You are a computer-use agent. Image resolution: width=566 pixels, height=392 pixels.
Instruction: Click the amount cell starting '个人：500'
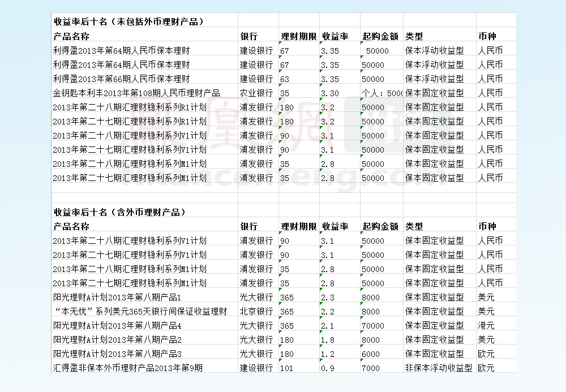382,93
